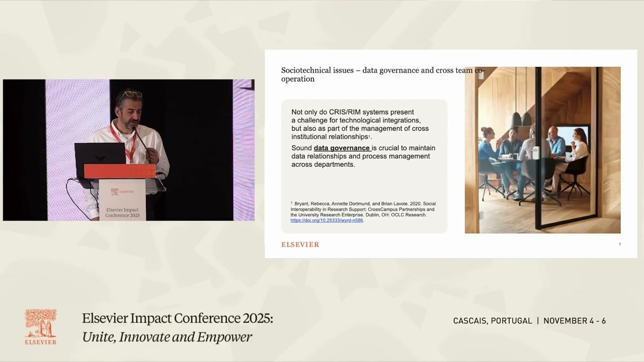Click the 'Not only do CRIS/RIM systems' paragraph

pyautogui.click(x=360, y=124)
